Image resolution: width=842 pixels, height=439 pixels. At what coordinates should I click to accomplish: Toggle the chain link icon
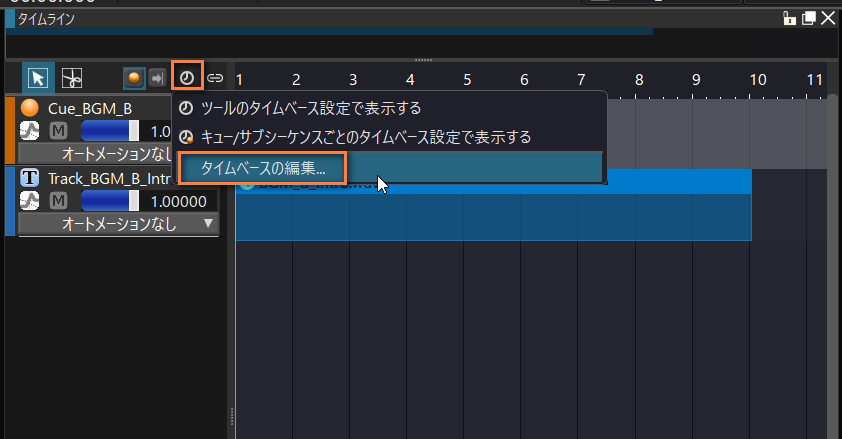tap(215, 78)
